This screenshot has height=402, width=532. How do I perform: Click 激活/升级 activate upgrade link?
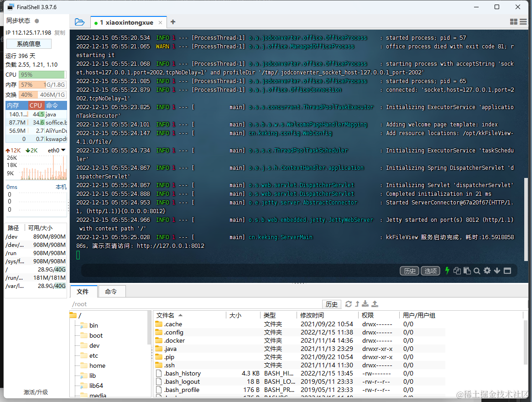tap(36, 392)
